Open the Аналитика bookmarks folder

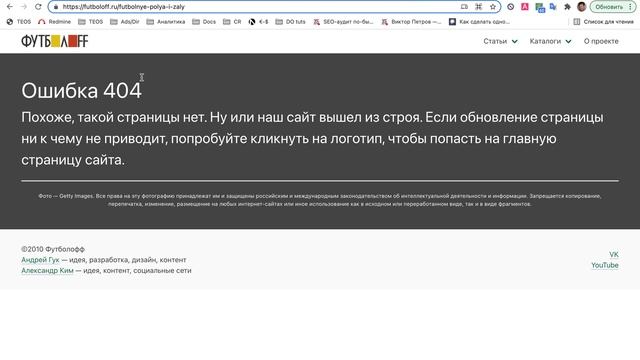pos(166,22)
